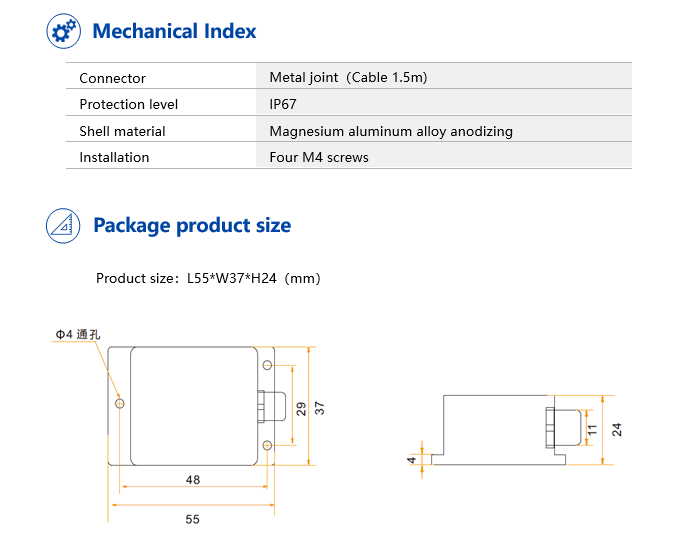Click the lower right mounting hole circle
This screenshot has height=550, width=700.
pos(267,445)
